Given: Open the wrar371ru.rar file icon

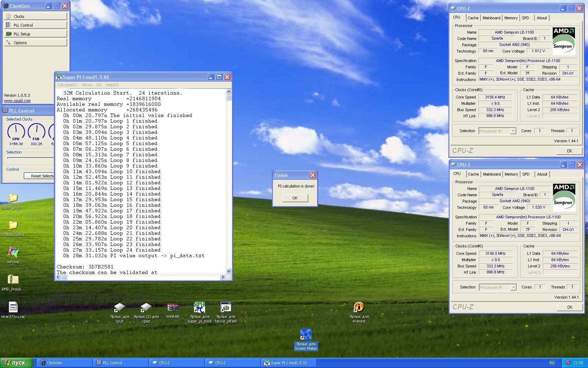Looking at the screenshot, I should pyautogui.click(x=13, y=310).
